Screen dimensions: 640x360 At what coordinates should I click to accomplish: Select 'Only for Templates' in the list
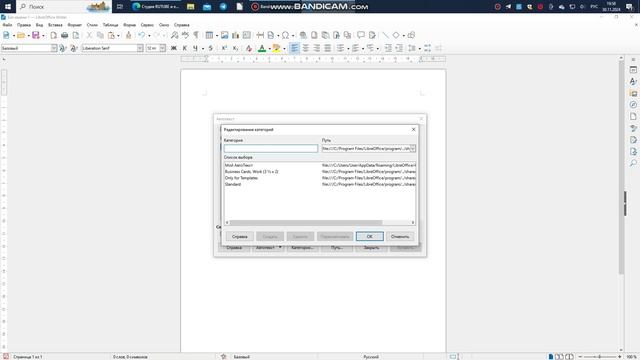[x=241, y=178]
